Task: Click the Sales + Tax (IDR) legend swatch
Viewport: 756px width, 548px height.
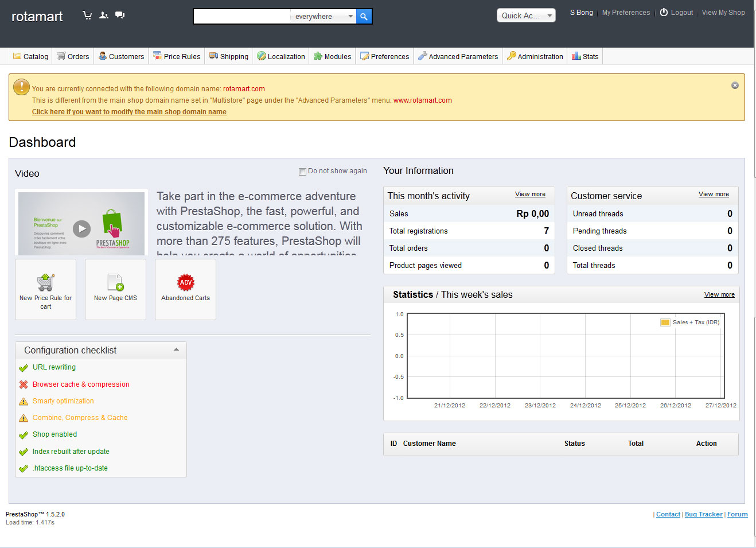Action: click(x=665, y=322)
